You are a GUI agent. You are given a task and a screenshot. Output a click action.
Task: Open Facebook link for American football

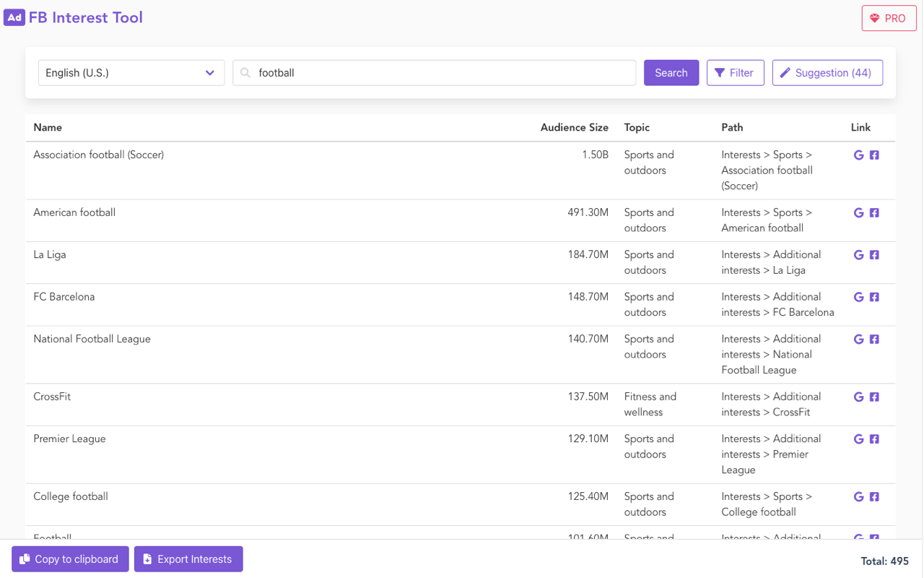pos(874,213)
